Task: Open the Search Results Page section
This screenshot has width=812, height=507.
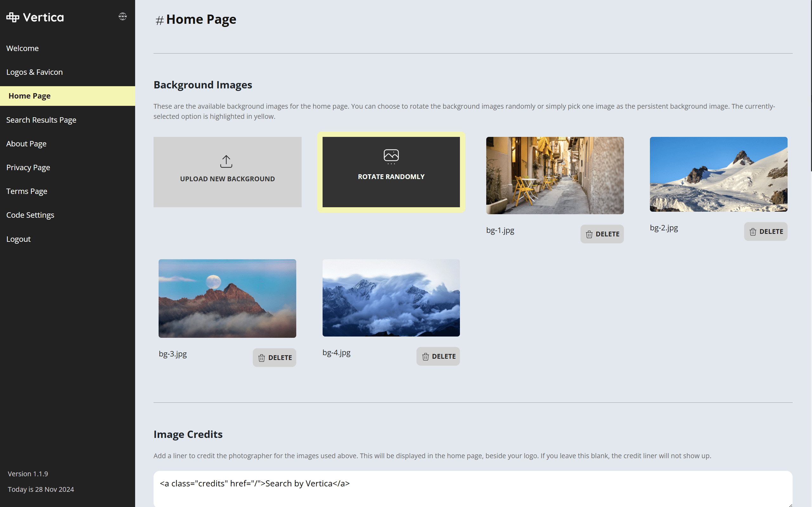Action: pos(41,120)
